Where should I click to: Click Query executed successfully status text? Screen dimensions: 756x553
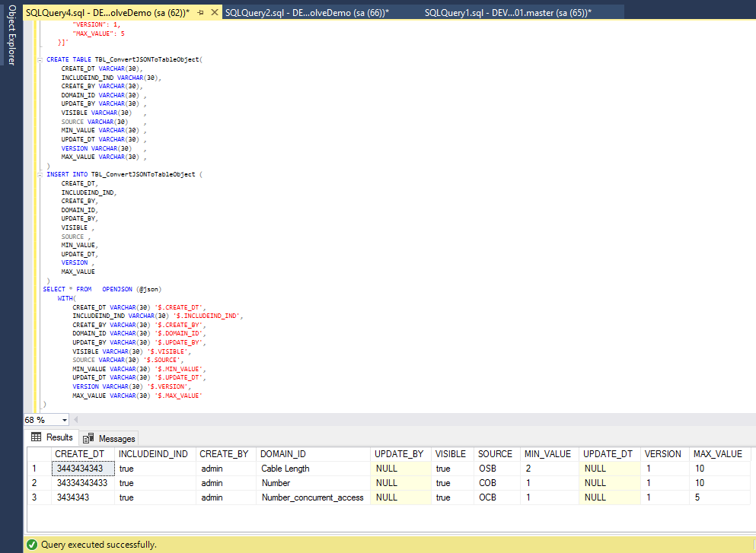click(x=99, y=545)
